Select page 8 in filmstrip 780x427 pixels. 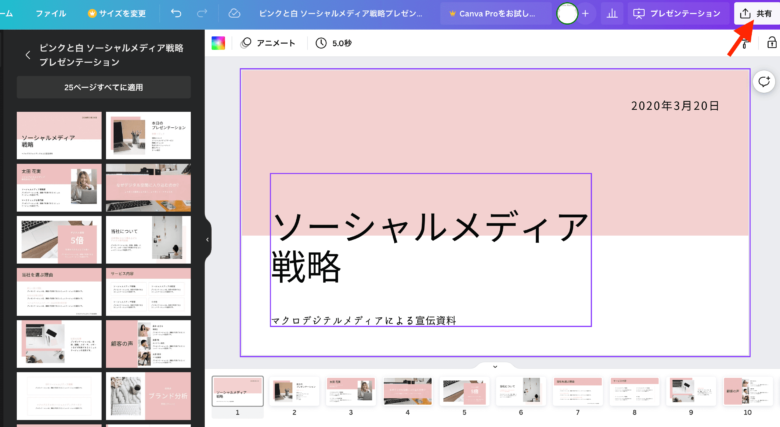(x=634, y=391)
